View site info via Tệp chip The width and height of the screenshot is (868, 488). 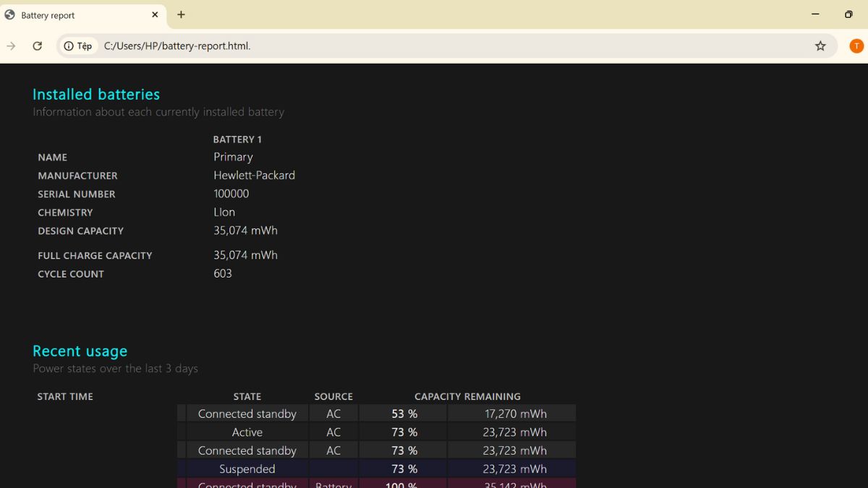78,46
